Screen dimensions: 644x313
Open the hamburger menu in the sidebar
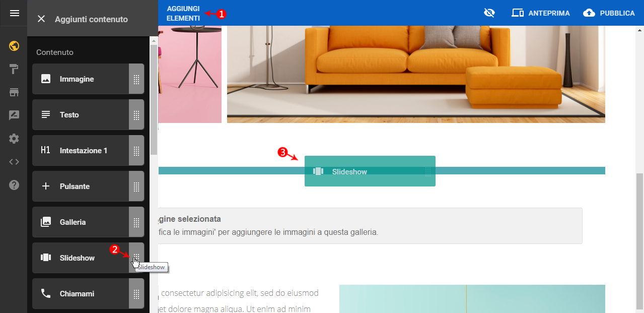point(14,13)
